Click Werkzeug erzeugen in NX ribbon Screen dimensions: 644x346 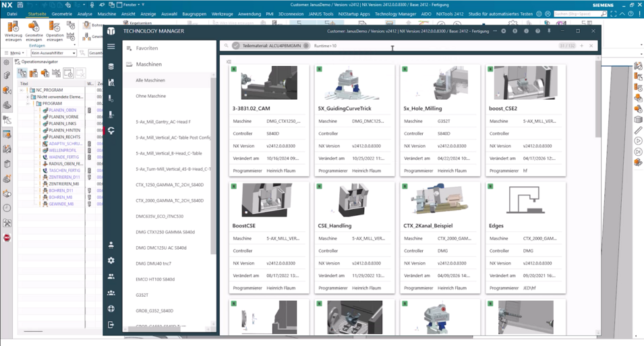point(13,32)
